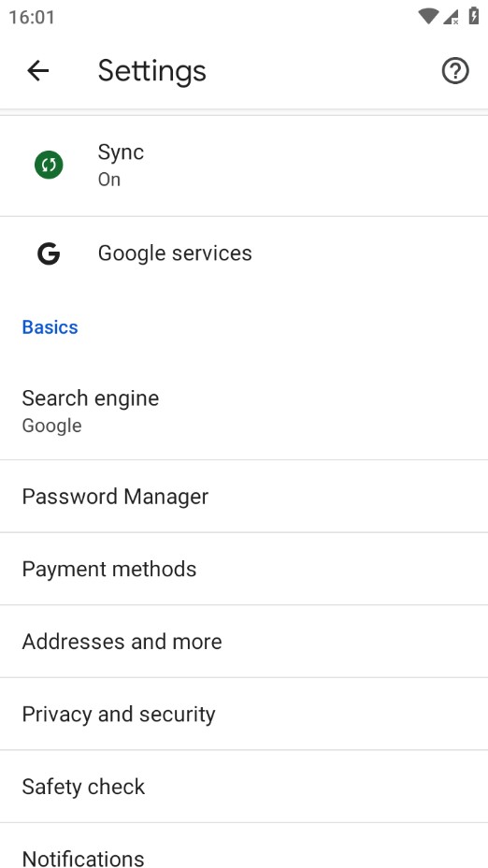Tap the back arrow in Settings header
This screenshot has height=868, width=488.
coord(38,71)
